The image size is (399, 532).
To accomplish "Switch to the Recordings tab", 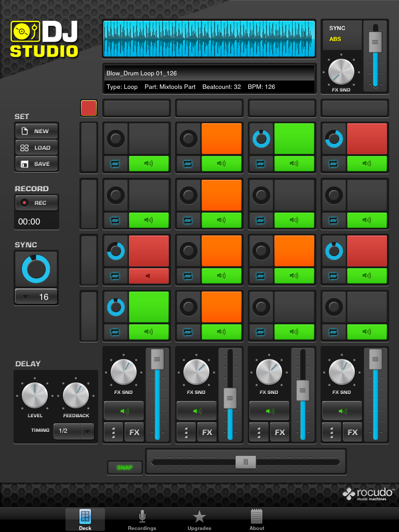I will (x=142, y=520).
